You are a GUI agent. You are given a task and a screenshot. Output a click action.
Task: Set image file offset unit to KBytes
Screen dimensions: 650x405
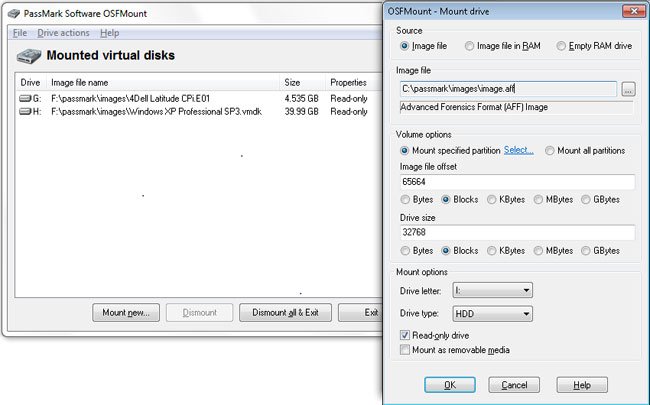tap(492, 200)
